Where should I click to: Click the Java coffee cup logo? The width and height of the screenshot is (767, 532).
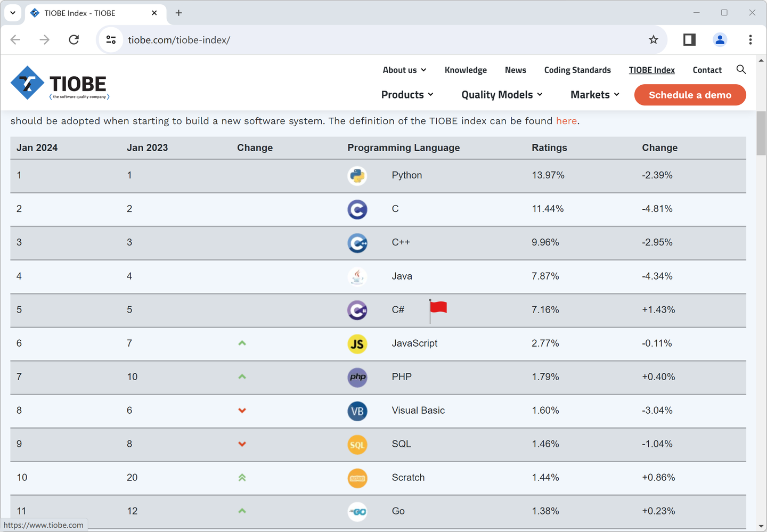coord(357,276)
